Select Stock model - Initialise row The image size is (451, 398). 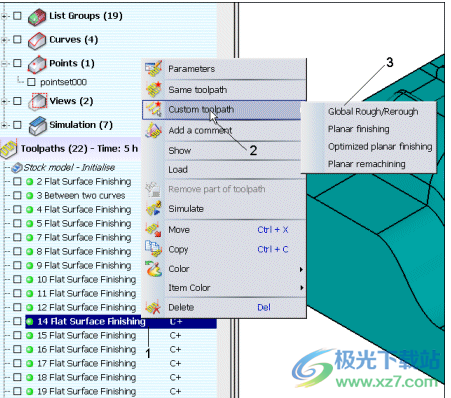(69, 167)
